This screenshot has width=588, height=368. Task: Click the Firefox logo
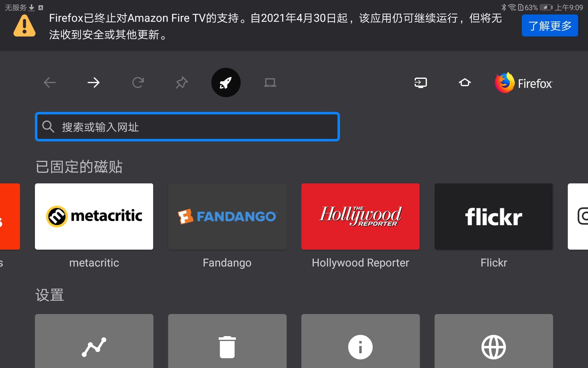pos(524,83)
